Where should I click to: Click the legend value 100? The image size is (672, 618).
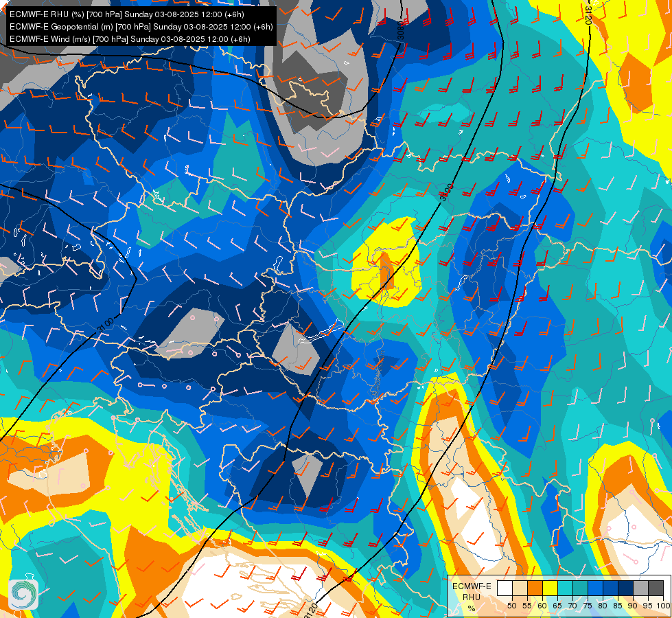click(x=664, y=606)
